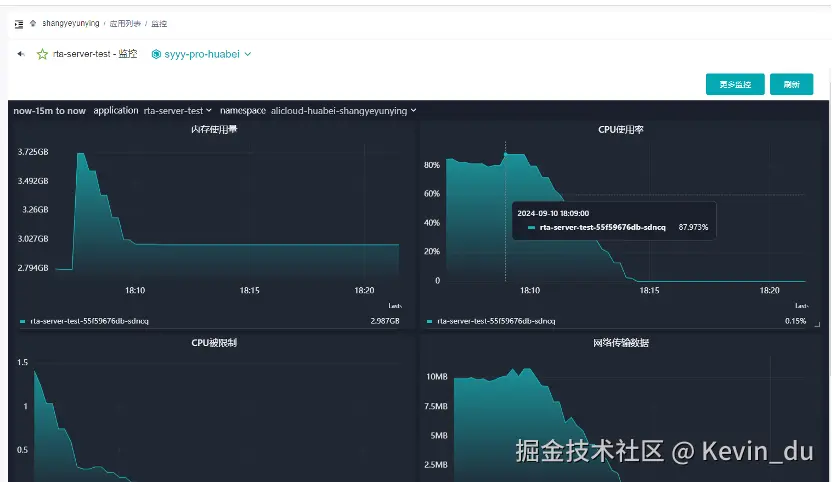The width and height of the screenshot is (832, 482).
Task: Click the memory peak near 3.725GB on chart
Action: (81, 153)
